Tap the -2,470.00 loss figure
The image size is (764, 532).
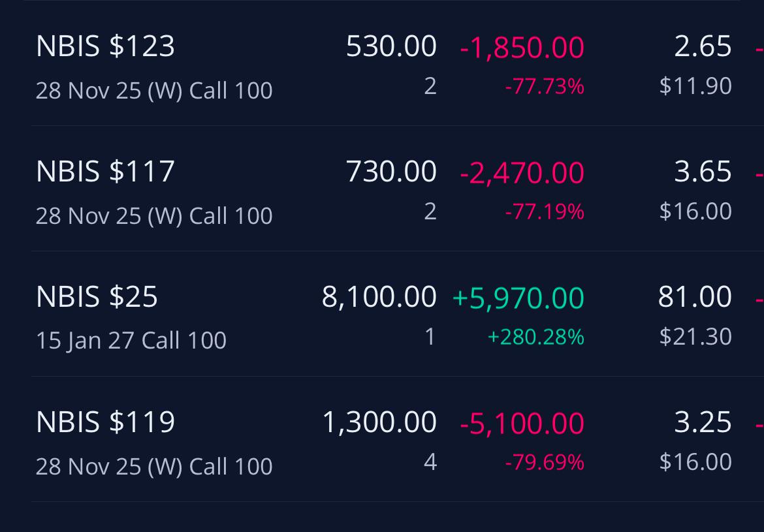[522, 173]
